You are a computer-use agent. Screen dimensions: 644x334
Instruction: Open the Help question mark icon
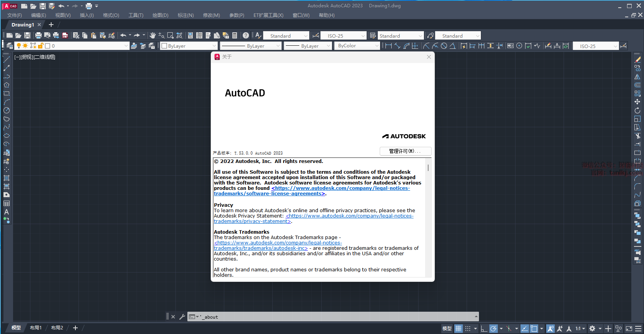coord(246,35)
